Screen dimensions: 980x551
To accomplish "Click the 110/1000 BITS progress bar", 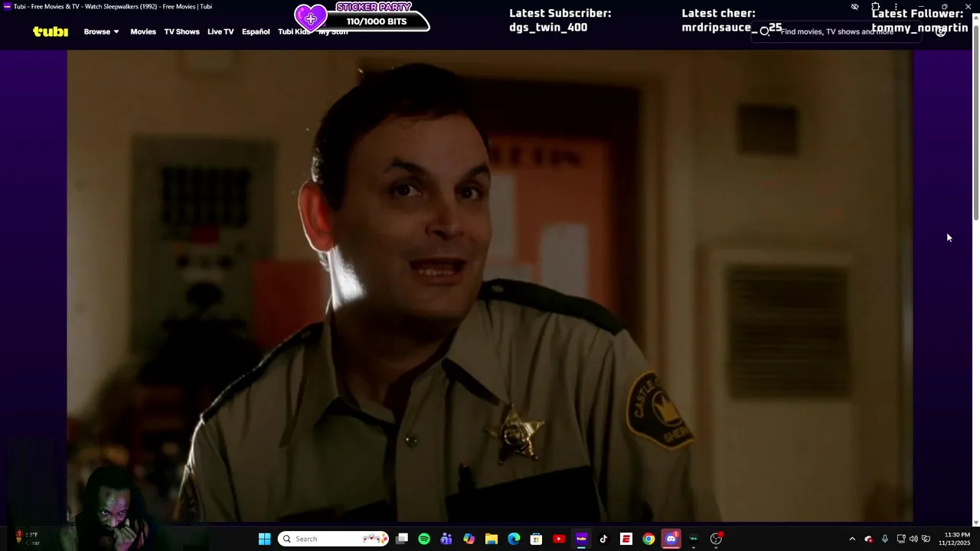I will pos(377,21).
